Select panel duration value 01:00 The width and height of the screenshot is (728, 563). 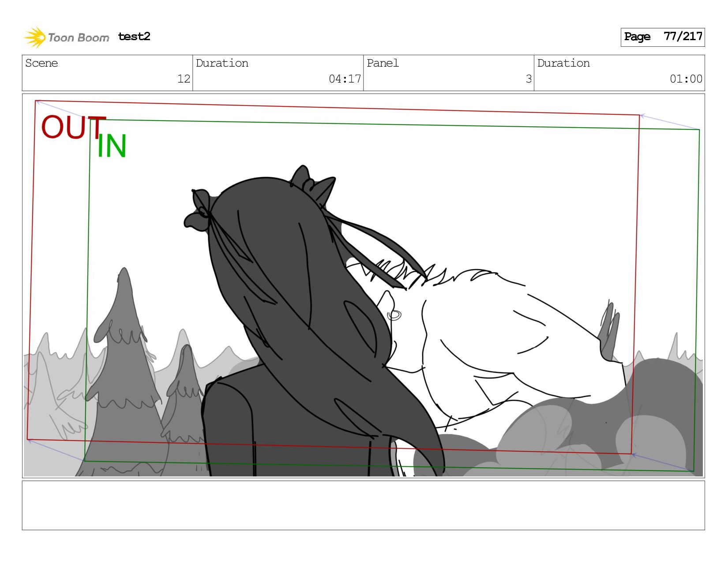[686, 79]
